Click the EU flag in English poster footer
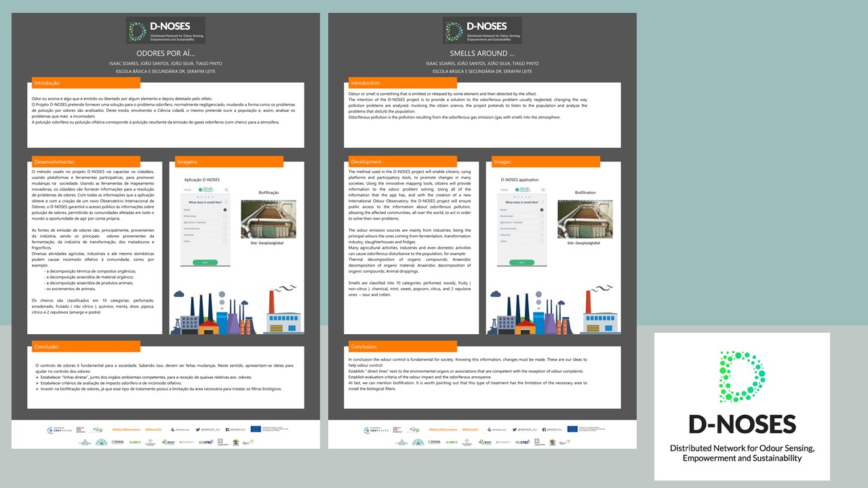This screenshot has width=868, height=488. click(x=572, y=429)
